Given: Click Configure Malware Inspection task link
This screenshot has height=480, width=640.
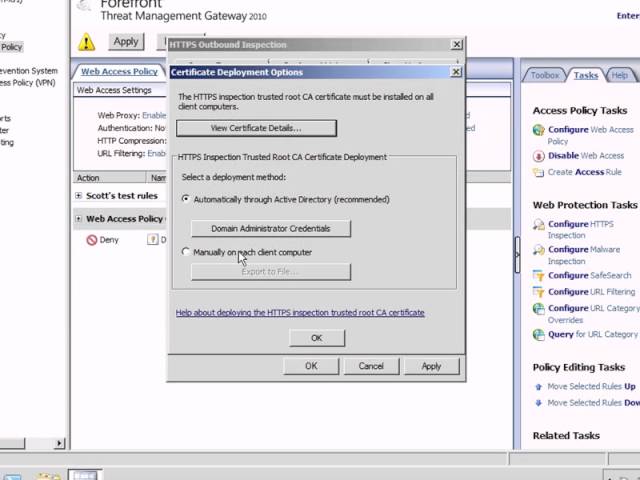Looking at the screenshot, I should tap(584, 255).
